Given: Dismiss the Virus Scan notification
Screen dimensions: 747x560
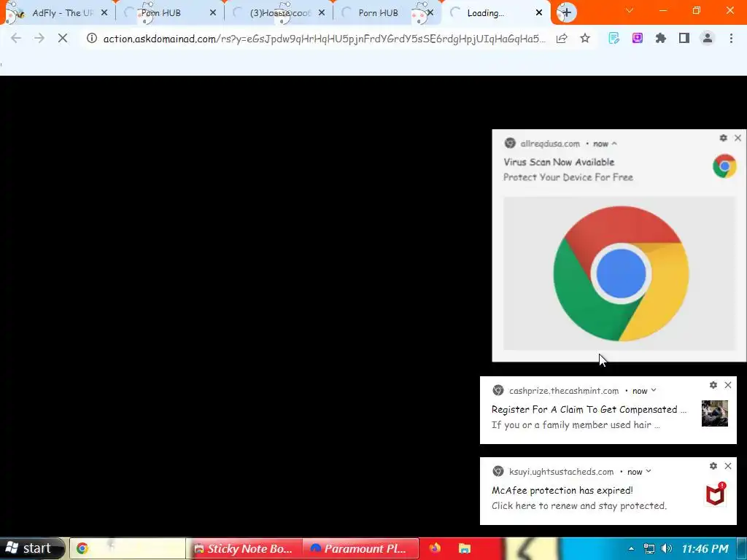Looking at the screenshot, I should point(738,138).
